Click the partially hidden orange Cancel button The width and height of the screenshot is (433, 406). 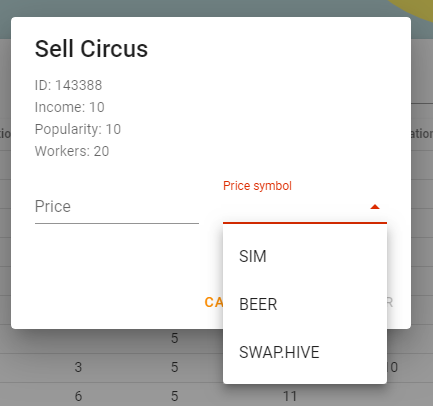(214, 302)
